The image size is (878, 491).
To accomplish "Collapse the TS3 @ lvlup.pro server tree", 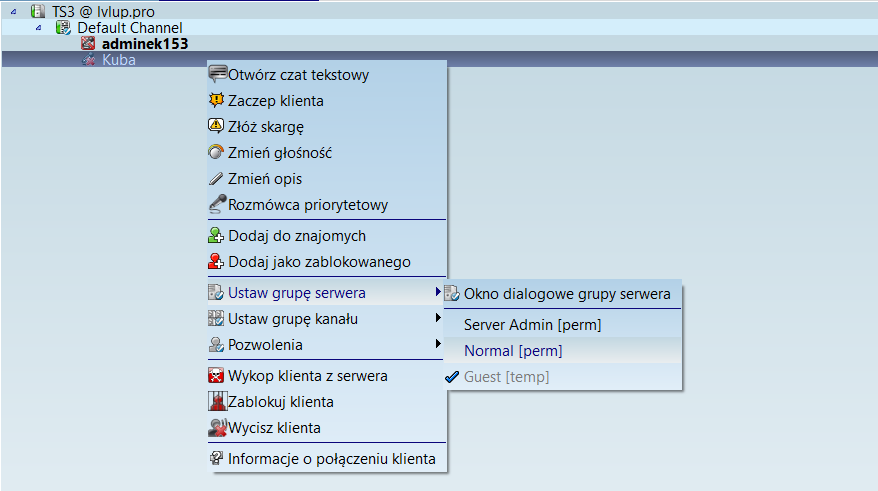I will (12, 12).
